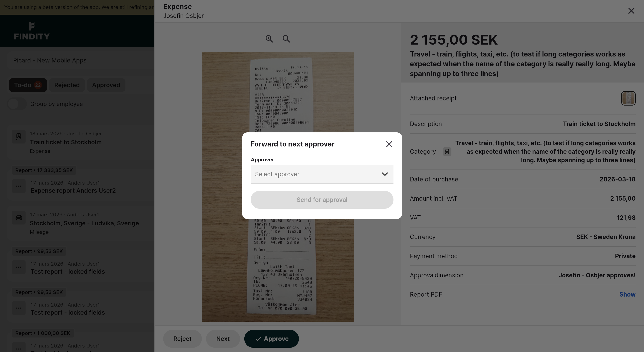Show the Report PDF
644x352 pixels.
pos(627,294)
